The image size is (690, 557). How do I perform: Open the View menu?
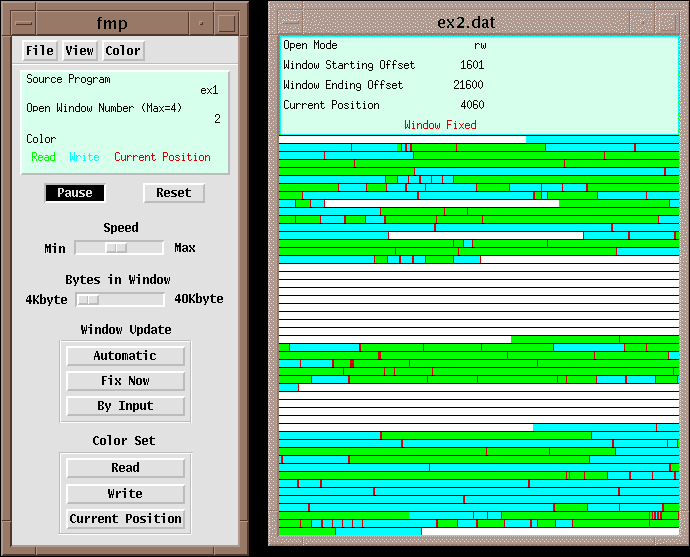(79, 50)
